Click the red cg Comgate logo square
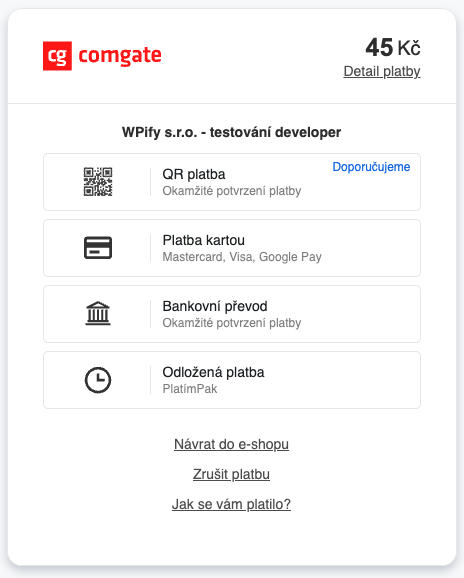 click(57, 56)
